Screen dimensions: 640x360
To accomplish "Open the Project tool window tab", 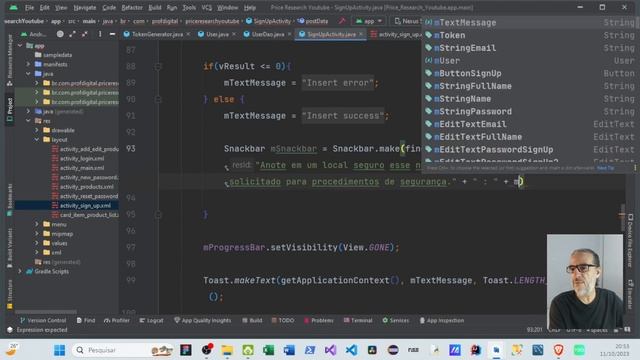I will point(10,109).
